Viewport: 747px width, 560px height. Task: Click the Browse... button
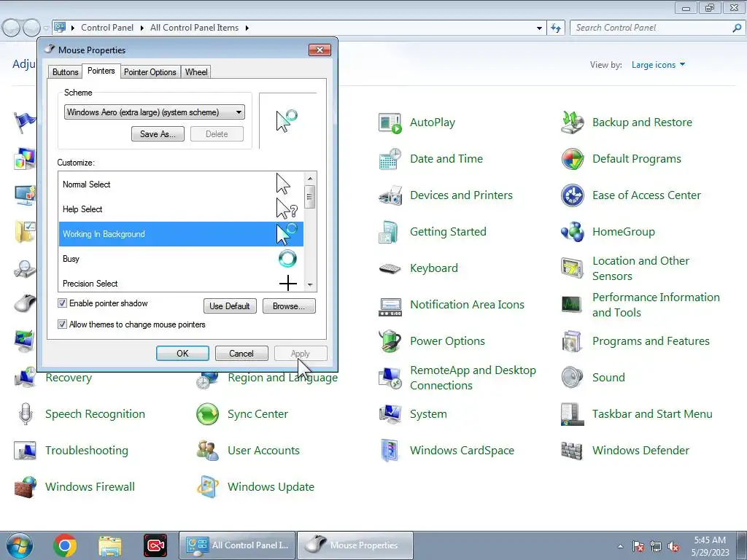[x=289, y=306]
